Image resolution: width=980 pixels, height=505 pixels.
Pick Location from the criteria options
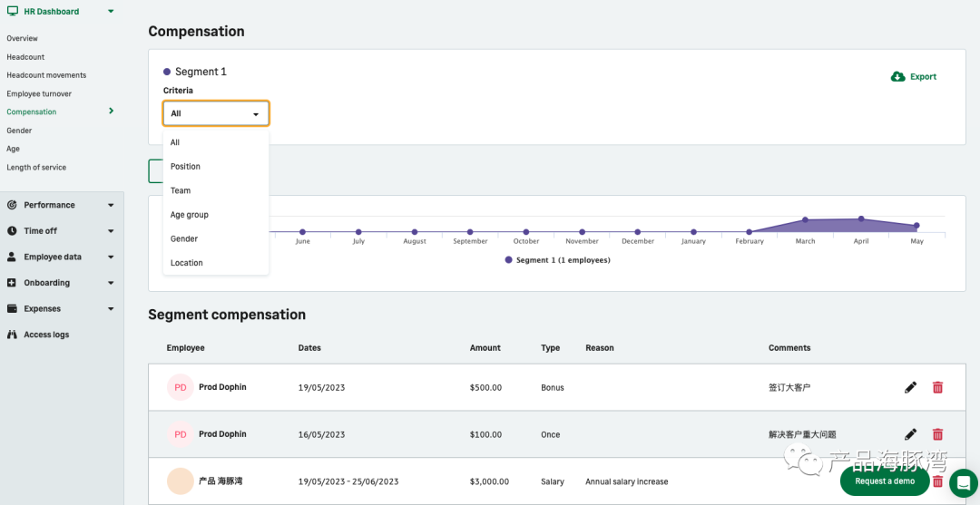coord(187,263)
